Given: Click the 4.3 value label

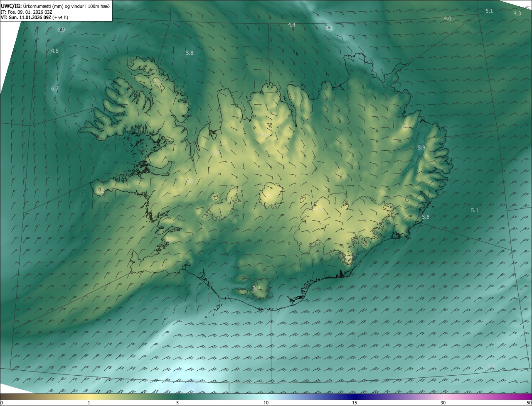Looking at the screenshot, I should point(517,13).
